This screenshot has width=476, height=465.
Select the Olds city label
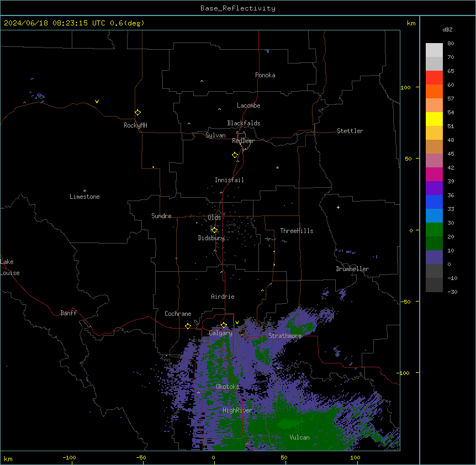tap(214, 218)
